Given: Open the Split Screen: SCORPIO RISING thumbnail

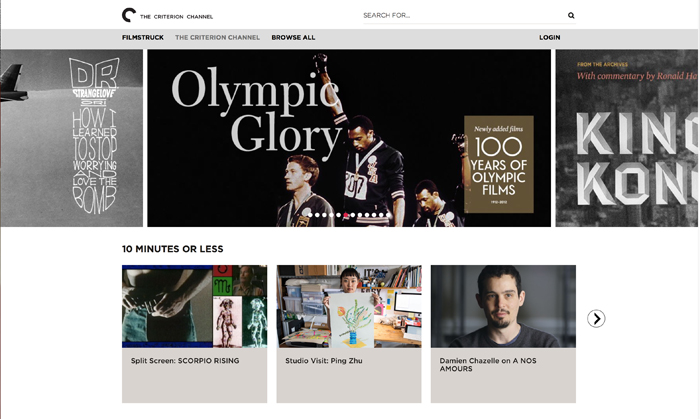Looking at the screenshot, I should click(x=195, y=307).
